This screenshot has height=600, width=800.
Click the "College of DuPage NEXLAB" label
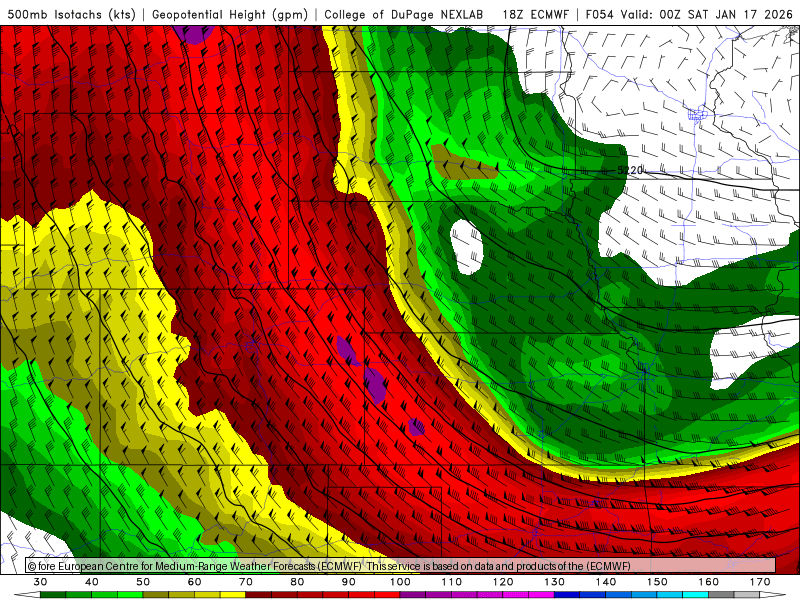(404, 14)
